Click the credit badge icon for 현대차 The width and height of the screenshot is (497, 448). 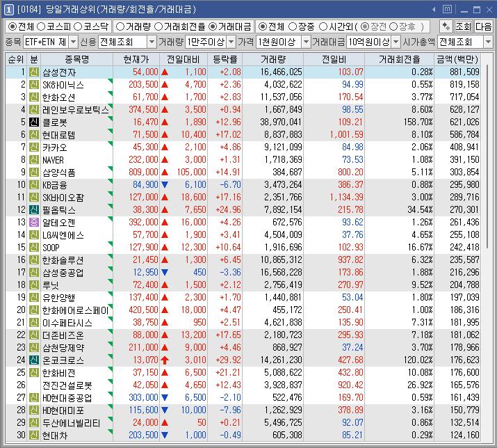point(34,435)
